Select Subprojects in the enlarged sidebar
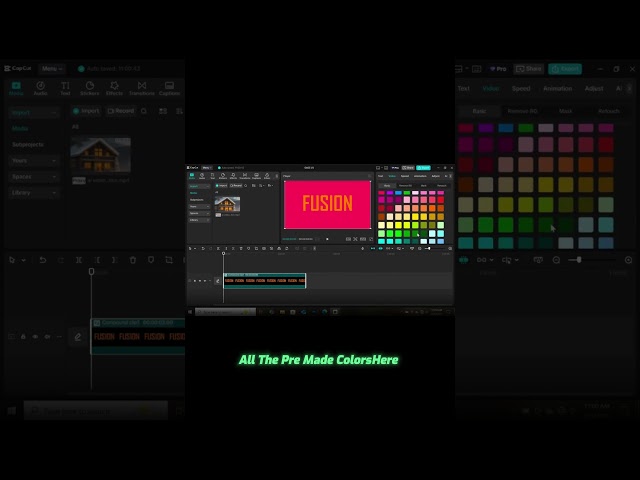The image size is (640, 480). 28,144
